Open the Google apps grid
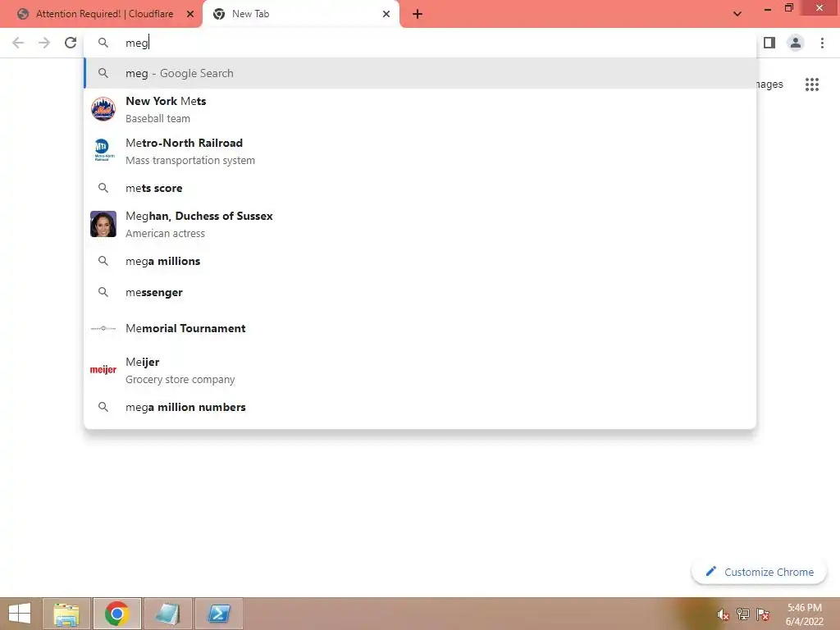 click(x=812, y=84)
